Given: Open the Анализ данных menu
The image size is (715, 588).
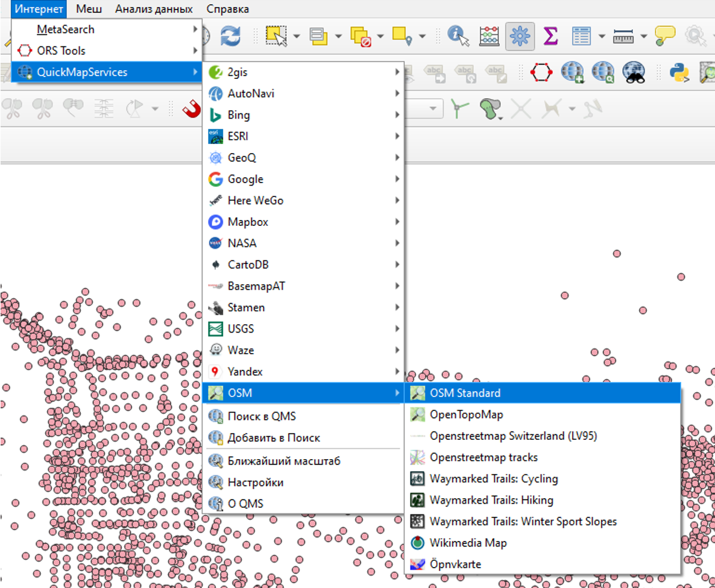Looking at the screenshot, I should [x=154, y=9].
